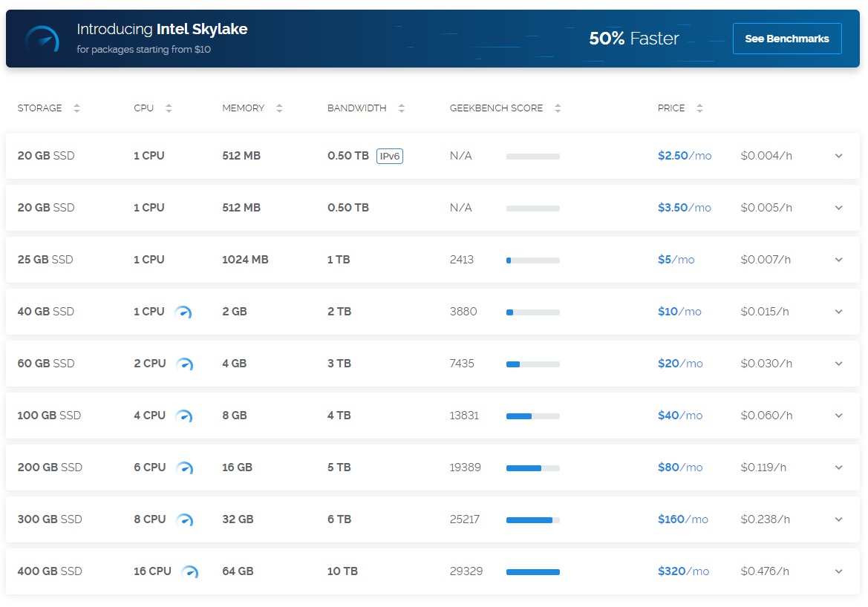Click the Geekbench score 25217
The image size is (868, 607).
(465, 519)
